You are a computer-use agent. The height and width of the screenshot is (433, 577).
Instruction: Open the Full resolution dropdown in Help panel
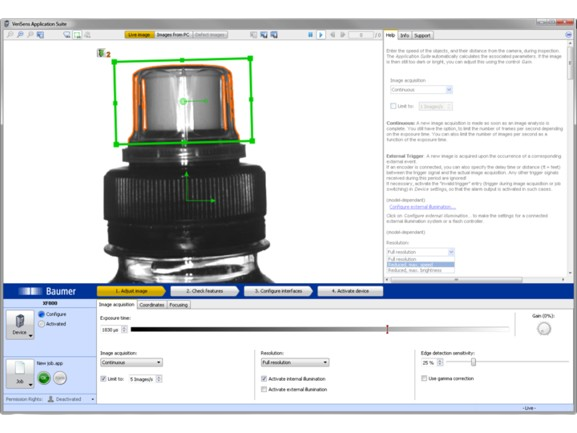pos(421,252)
